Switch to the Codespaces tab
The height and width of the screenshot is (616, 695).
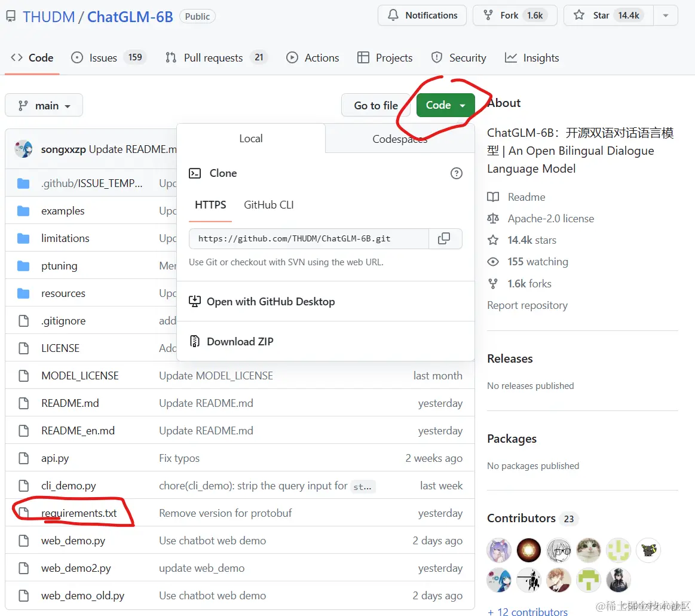(400, 139)
